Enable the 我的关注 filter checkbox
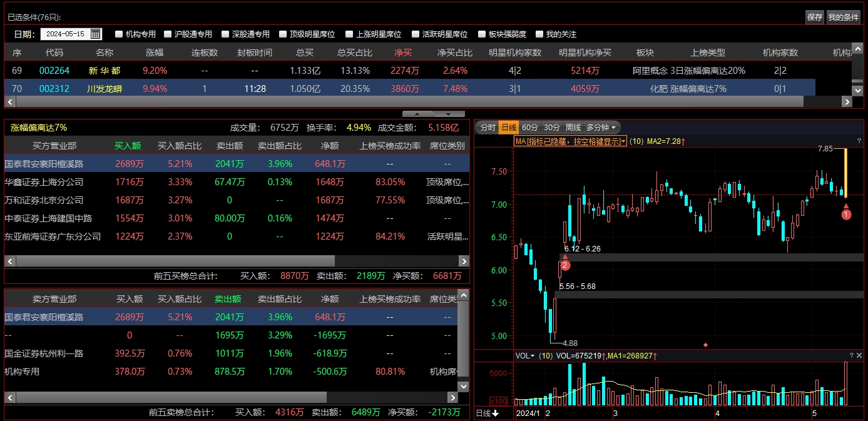 click(539, 34)
